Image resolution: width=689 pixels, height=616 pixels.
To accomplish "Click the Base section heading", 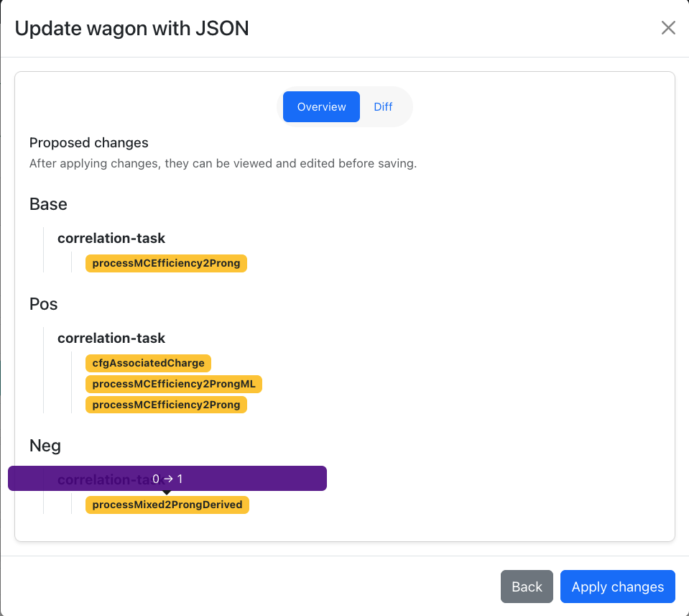I will point(48,204).
